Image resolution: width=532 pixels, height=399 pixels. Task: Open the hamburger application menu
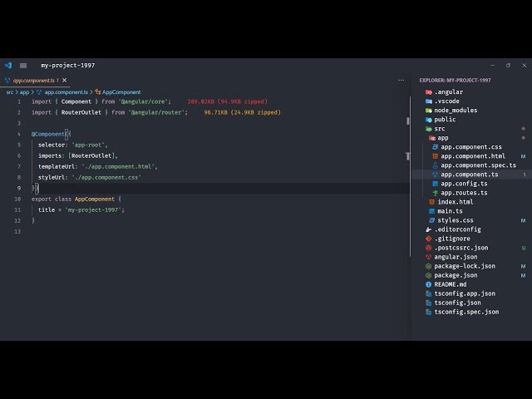[x=23, y=65]
